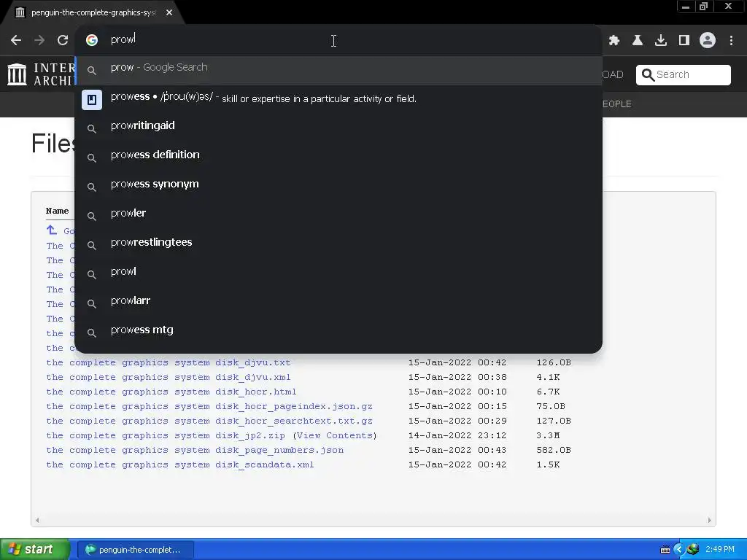747x560 pixels.
Task: Click the Internet Archive Search field
Action: [683, 75]
